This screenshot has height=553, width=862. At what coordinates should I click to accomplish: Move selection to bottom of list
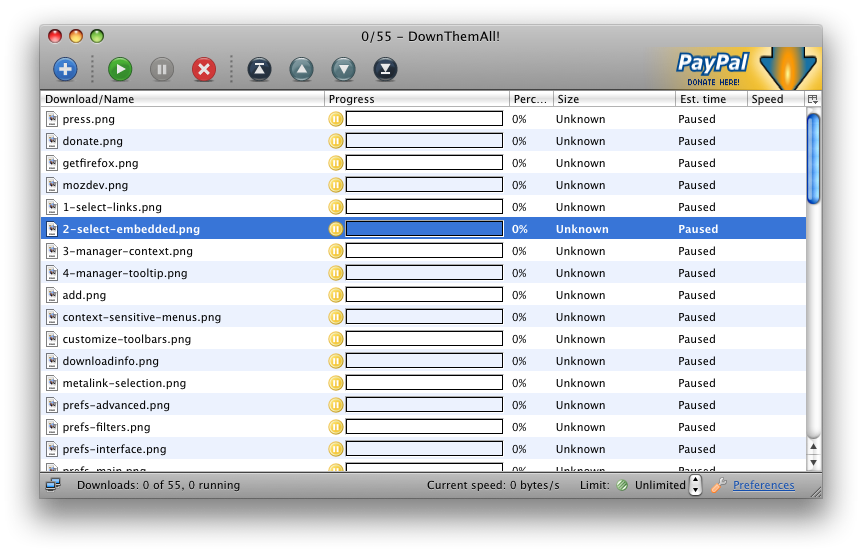(385, 69)
